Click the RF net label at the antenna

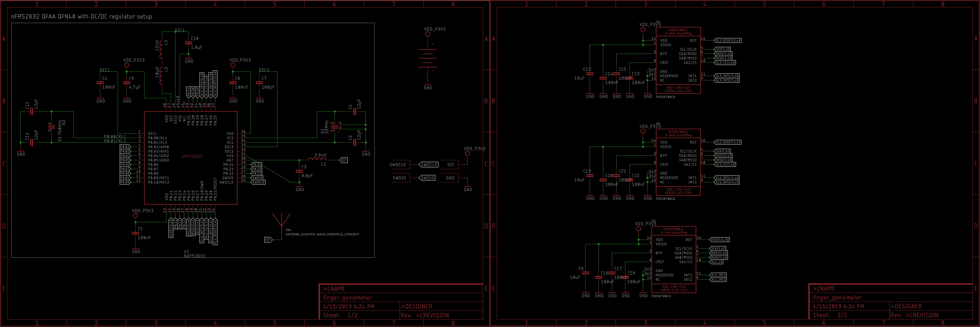tap(269, 240)
